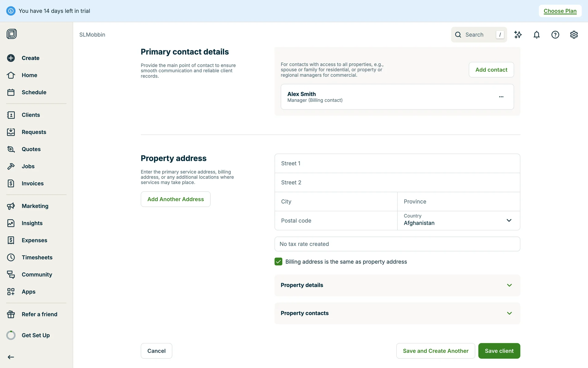Open the Invoices section icon
588x368 pixels.
tap(11, 183)
